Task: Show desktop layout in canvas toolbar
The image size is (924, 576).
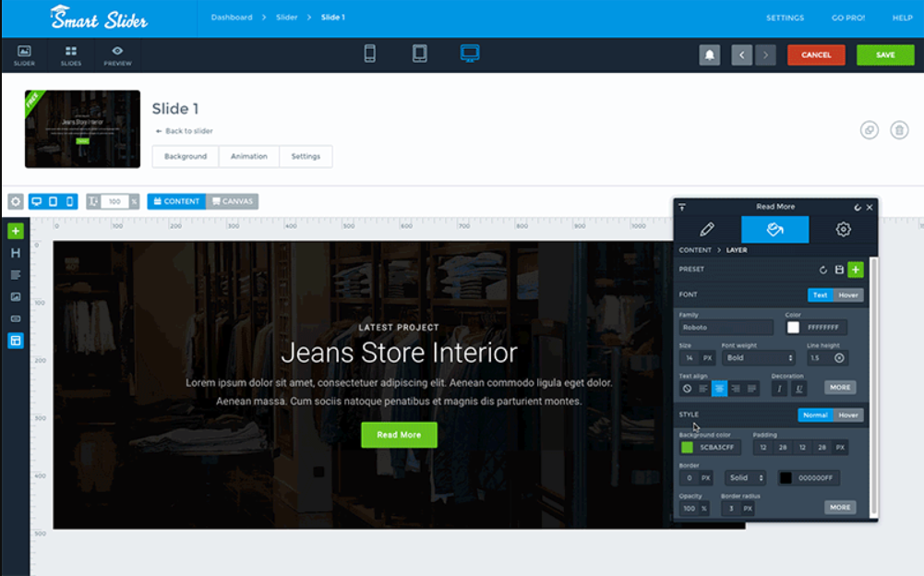Action: [37, 201]
